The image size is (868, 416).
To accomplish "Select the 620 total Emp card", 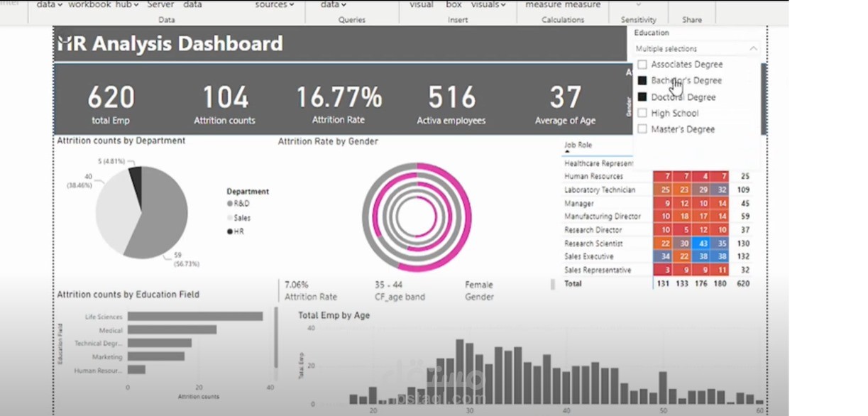I will click(111, 104).
